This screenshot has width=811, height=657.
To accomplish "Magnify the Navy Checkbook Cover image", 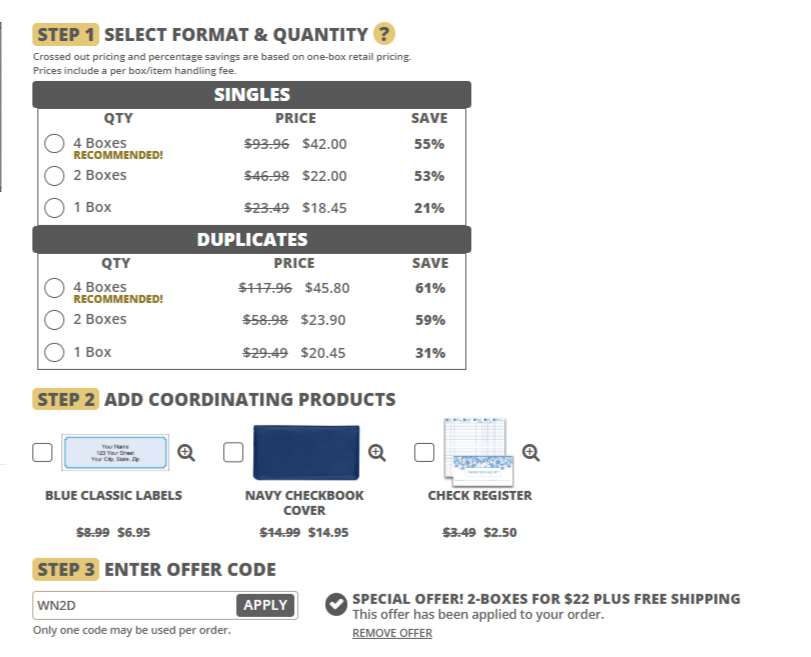I will (377, 452).
